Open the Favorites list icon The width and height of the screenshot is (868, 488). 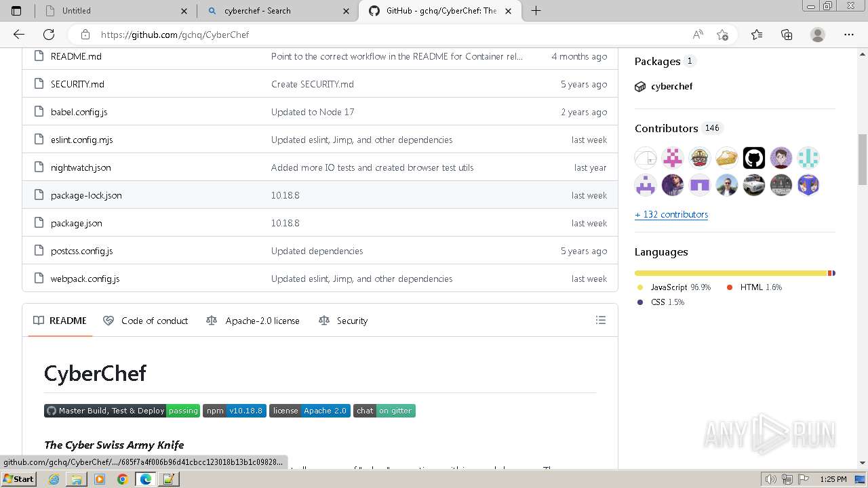(757, 35)
